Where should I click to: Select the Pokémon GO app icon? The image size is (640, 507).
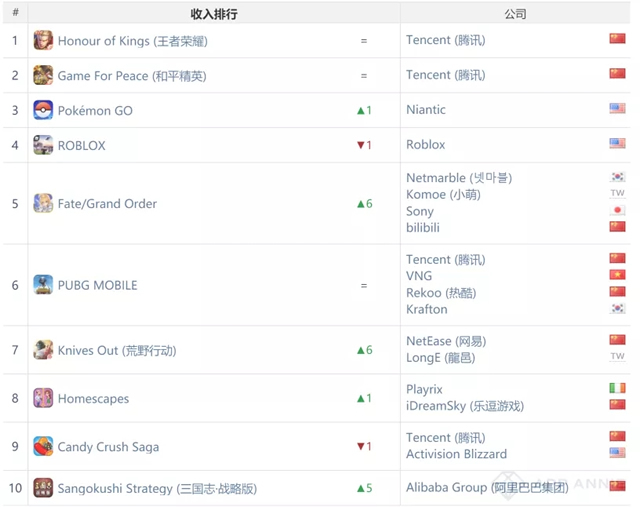point(43,110)
